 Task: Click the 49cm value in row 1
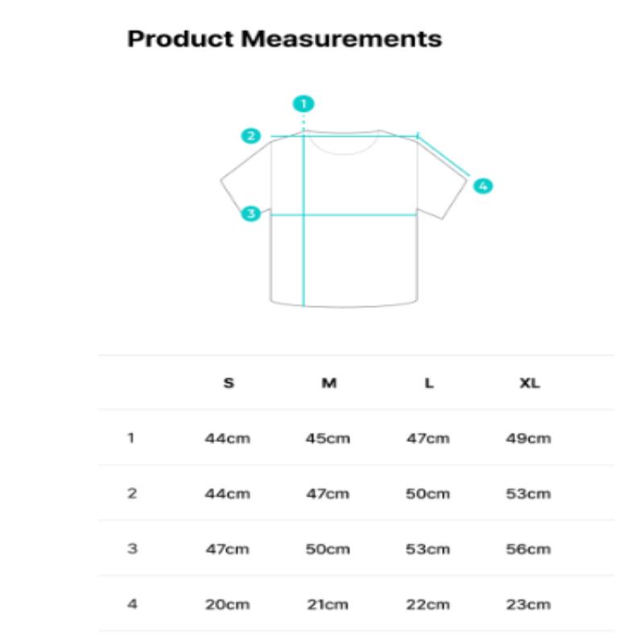point(528,439)
